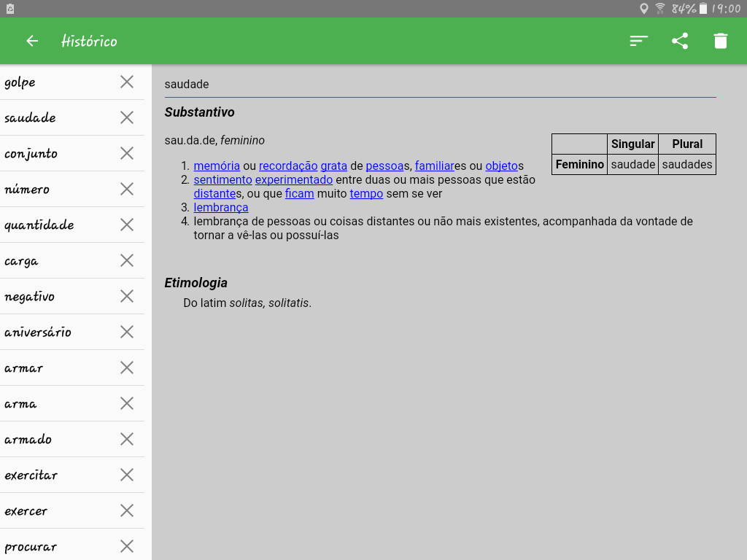Screen dimensions: 747x560
Task: Tap the 'Singular' table header
Action: coord(632,144)
